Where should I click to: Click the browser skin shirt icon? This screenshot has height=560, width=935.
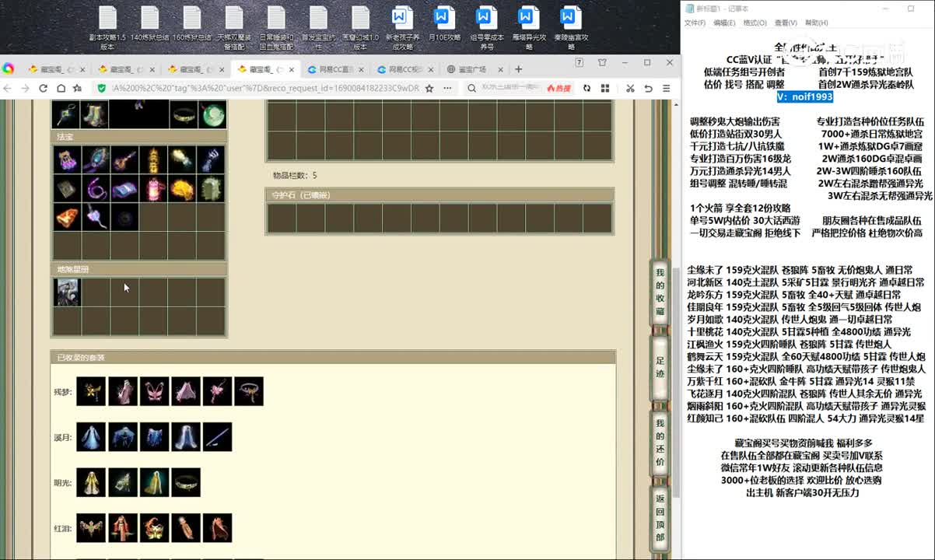tap(602, 63)
